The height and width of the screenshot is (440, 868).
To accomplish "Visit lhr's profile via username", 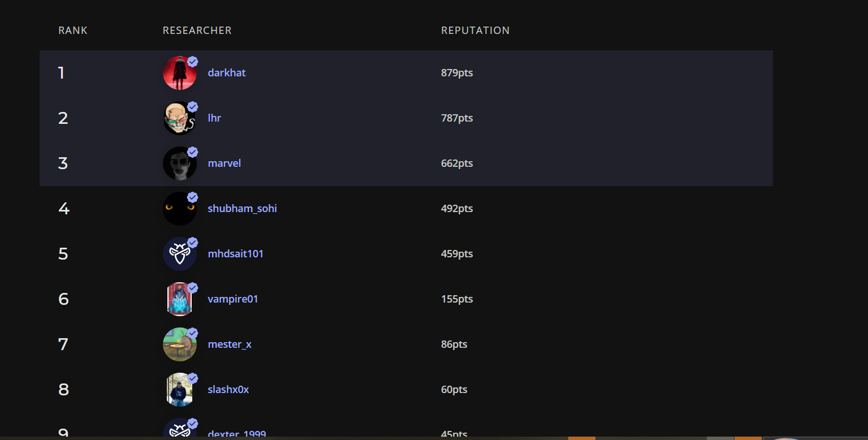I will (x=214, y=118).
